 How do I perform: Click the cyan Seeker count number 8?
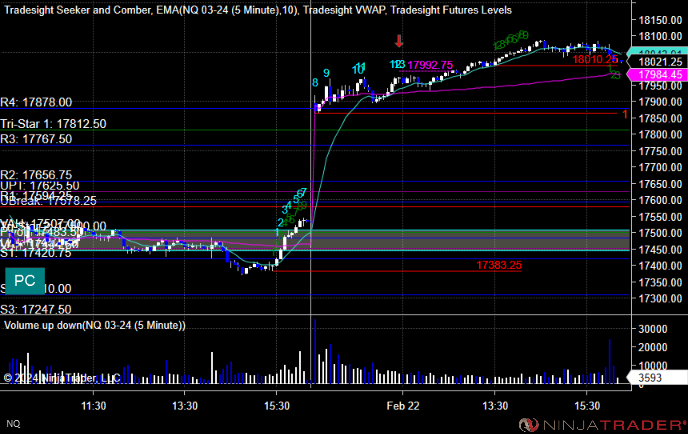point(315,82)
